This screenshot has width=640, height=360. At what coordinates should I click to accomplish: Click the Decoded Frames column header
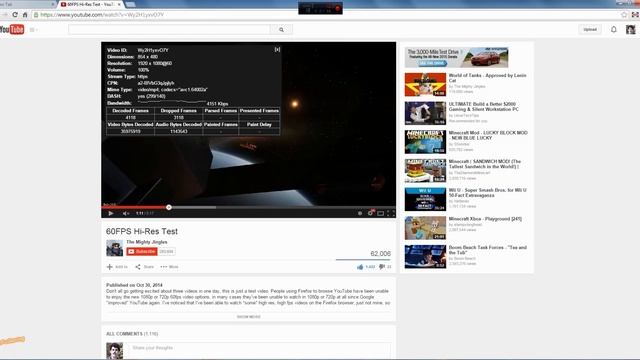click(130, 111)
